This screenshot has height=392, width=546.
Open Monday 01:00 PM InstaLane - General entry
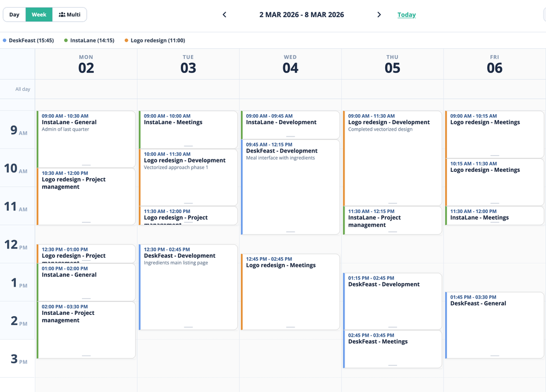(86, 282)
